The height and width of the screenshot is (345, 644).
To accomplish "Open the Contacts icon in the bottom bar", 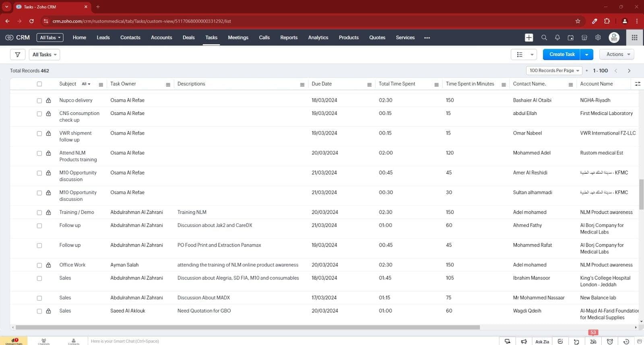I will pos(74,341).
